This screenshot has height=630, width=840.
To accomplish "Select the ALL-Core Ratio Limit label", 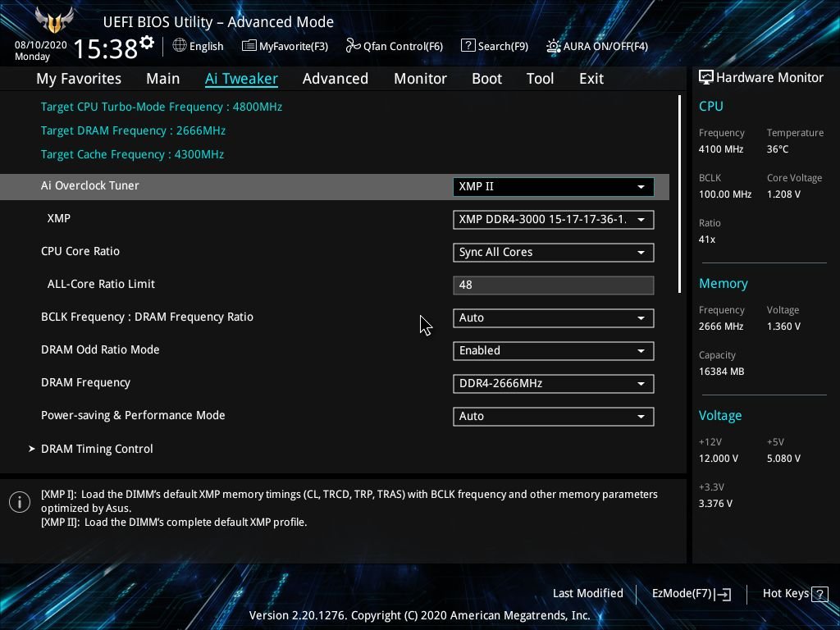I will coord(101,284).
